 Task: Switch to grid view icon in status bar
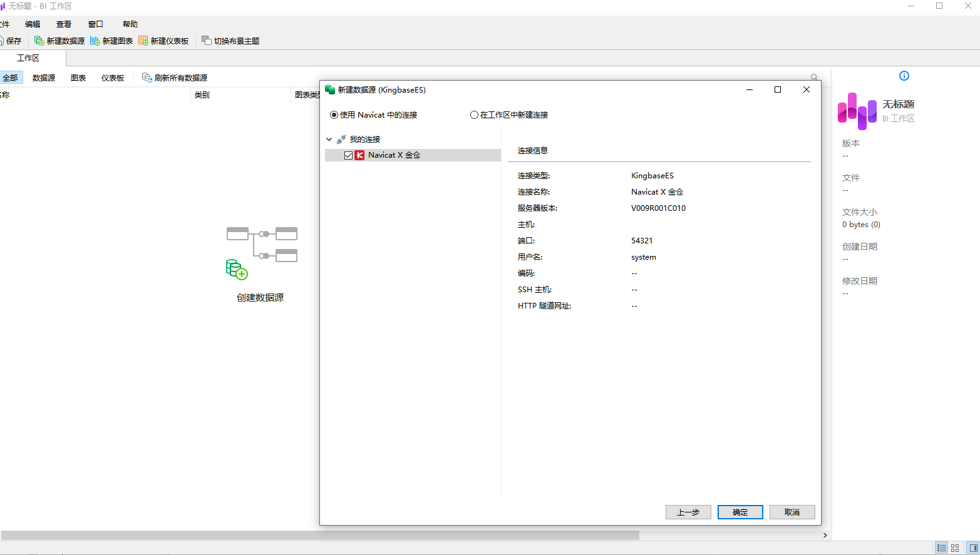tap(955, 547)
